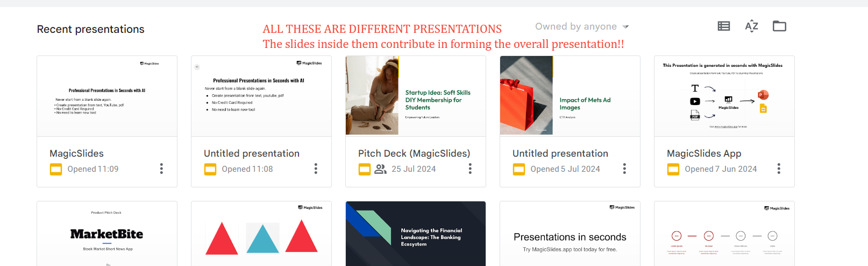
Task: Click Slides icon beside 'Opened 7 Jun 2024'
Action: 673,170
